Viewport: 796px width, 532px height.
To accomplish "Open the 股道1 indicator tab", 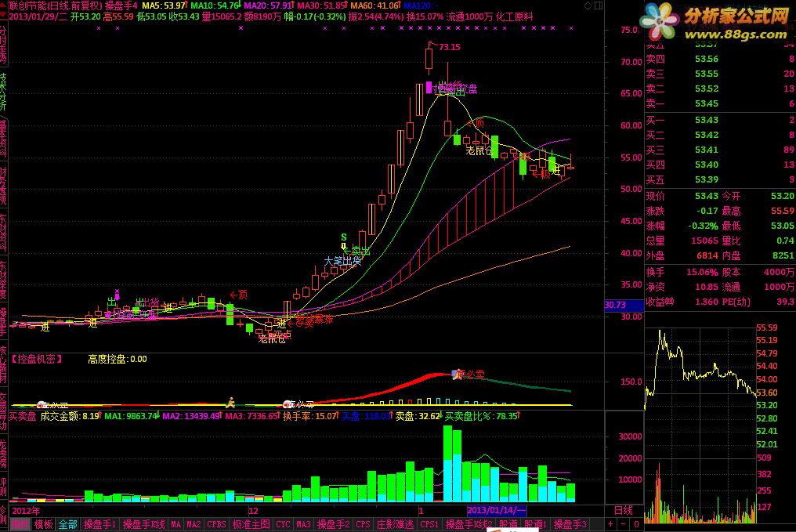I will tap(535, 524).
